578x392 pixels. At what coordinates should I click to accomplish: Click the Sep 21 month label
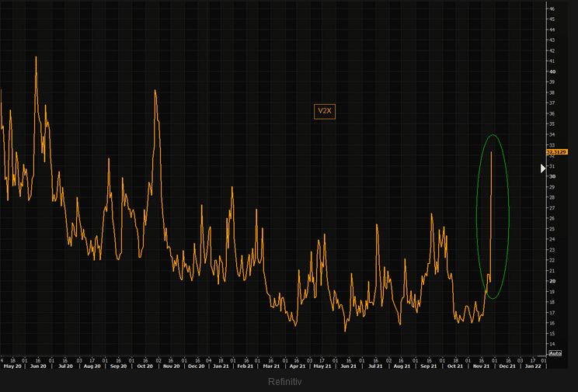429,366
